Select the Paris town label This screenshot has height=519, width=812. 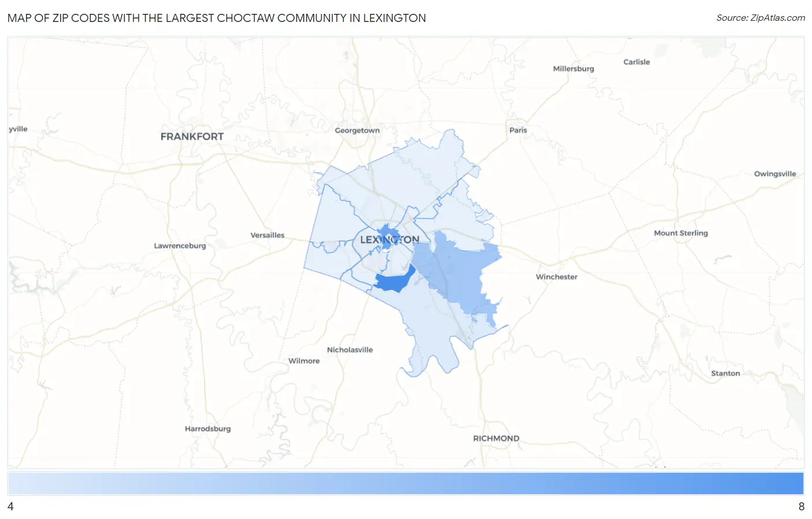coord(518,130)
